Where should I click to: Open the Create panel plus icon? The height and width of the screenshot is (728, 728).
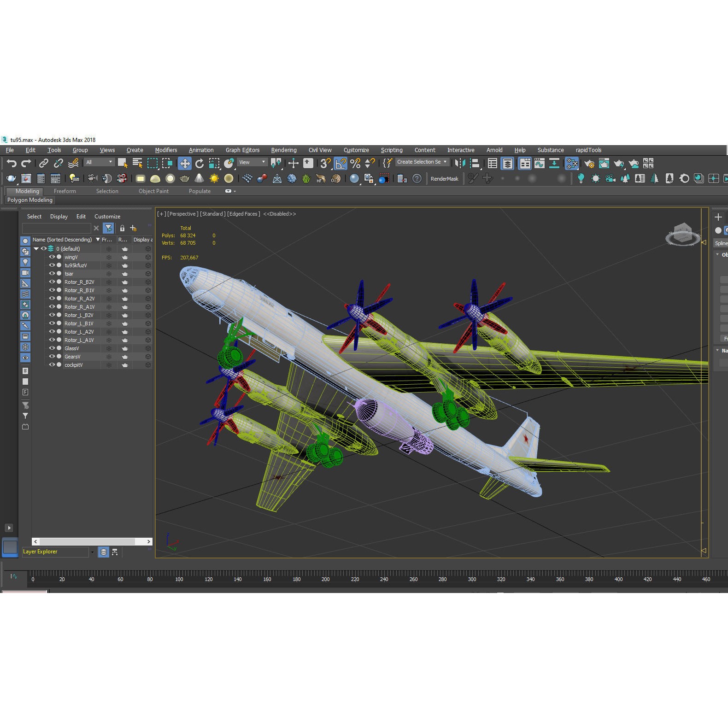718,217
